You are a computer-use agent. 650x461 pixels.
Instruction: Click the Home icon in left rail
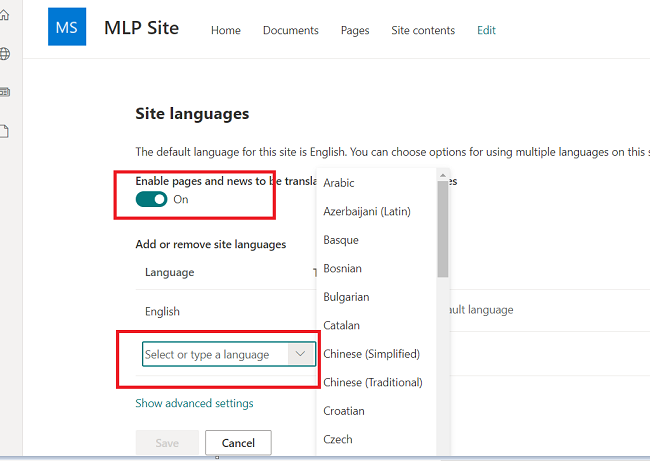[x=4, y=16]
